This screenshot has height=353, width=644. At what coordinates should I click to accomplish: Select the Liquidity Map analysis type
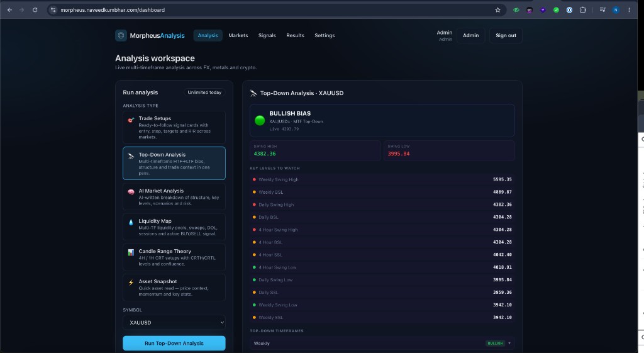(174, 227)
